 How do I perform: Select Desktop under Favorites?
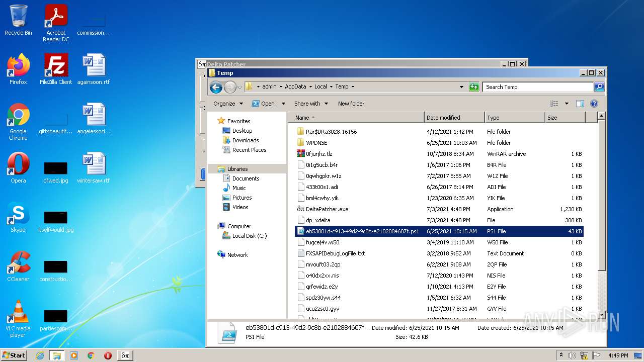242,131
